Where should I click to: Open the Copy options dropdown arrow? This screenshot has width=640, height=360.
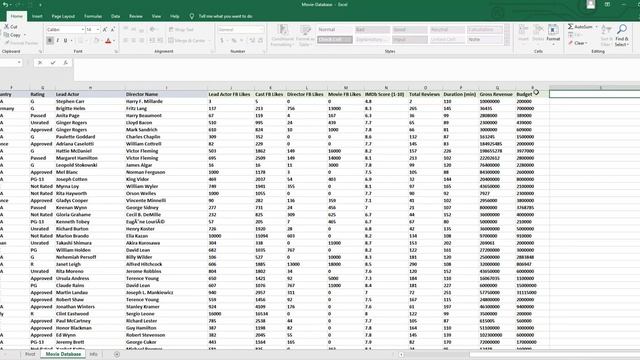24,35
